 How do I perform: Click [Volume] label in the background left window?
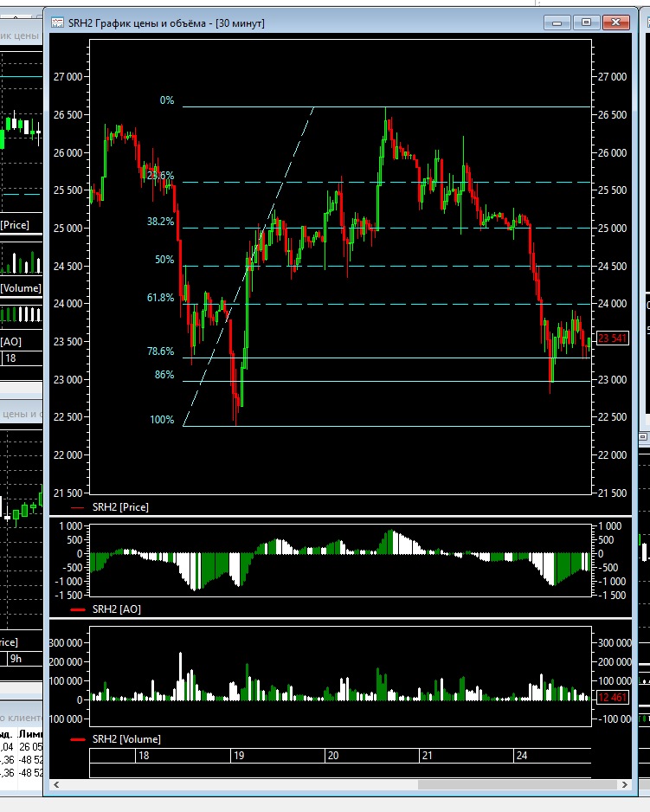pyautogui.click(x=21, y=288)
